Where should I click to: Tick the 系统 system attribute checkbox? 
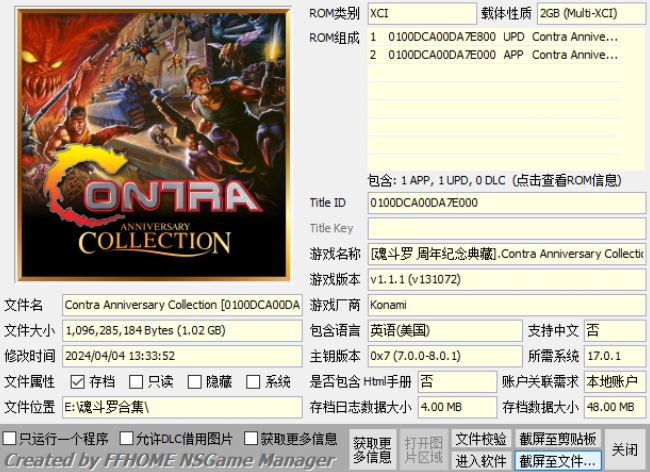pos(253,382)
